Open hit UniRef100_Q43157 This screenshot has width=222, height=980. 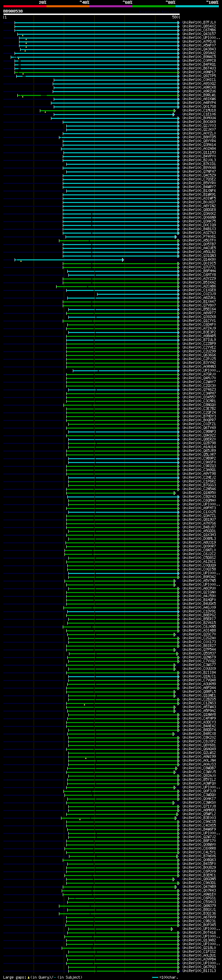[x=199, y=34]
